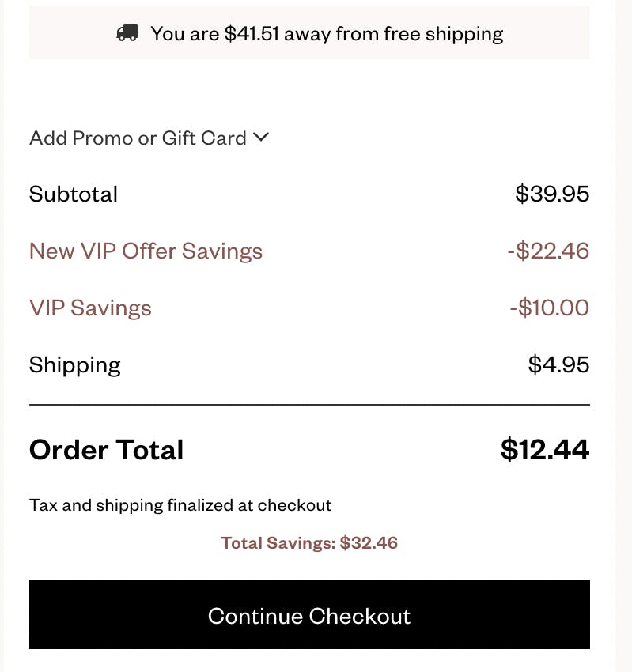Viewport: 632px width, 672px height.
Task: Open Add Promo or Gift Card section
Action: [x=138, y=138]
